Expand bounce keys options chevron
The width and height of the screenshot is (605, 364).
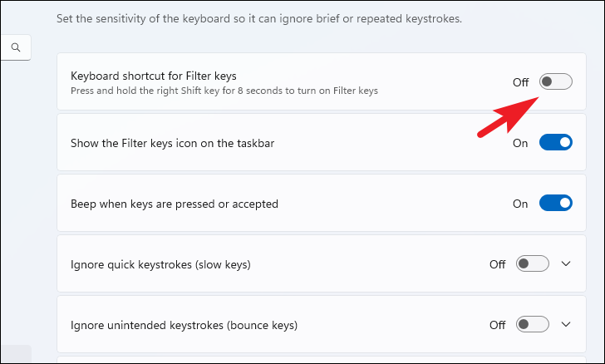tap(567, 324)
